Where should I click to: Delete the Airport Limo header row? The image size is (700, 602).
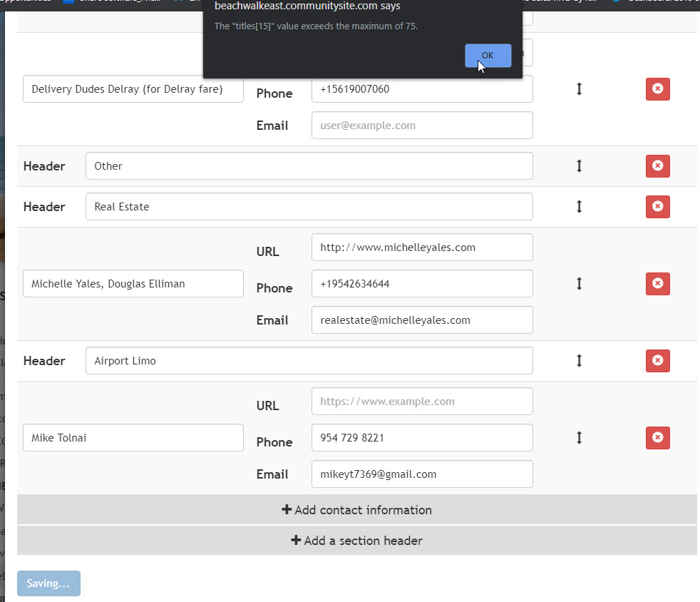pyautogui.click(x=658, y=361)
